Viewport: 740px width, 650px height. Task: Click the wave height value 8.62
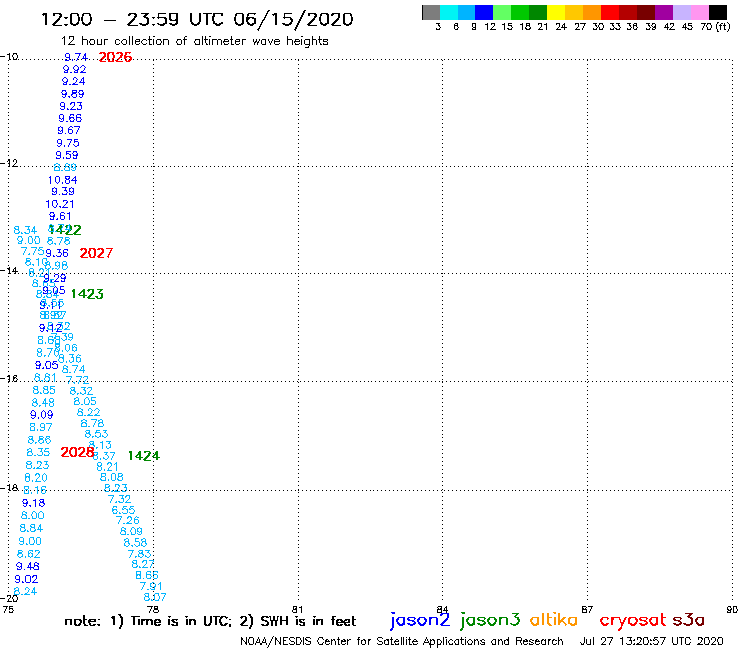tap(29, 554)
